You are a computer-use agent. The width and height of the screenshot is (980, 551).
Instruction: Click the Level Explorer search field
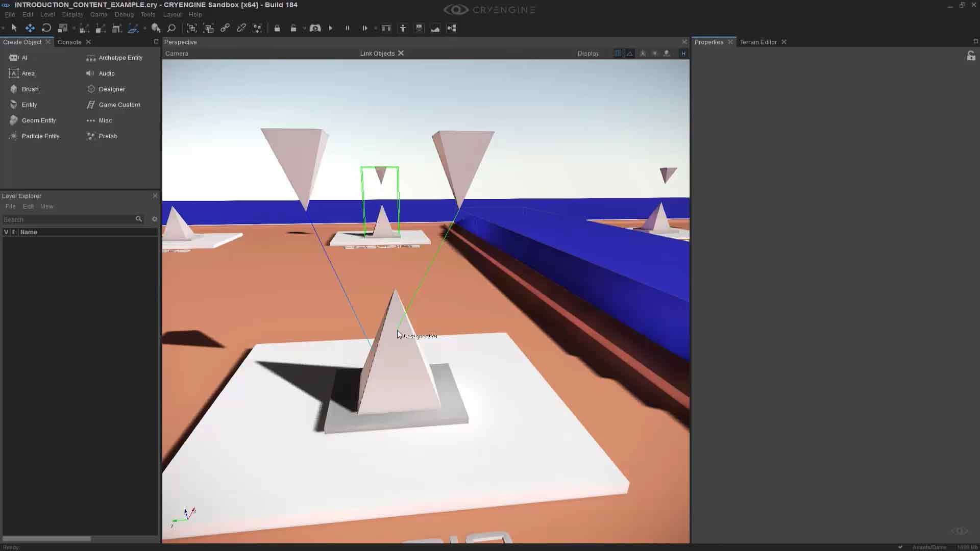[66, 219]
